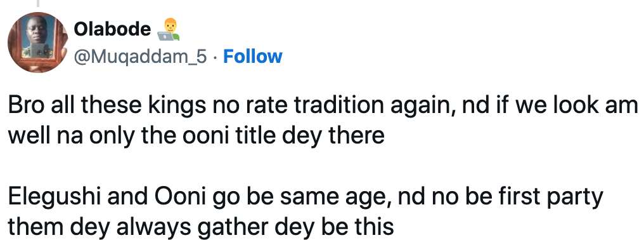Viewport: 644px width, 240px height.
Task: Click the technologist emoji beside Olabode
Action: click(x=169, y=30)
